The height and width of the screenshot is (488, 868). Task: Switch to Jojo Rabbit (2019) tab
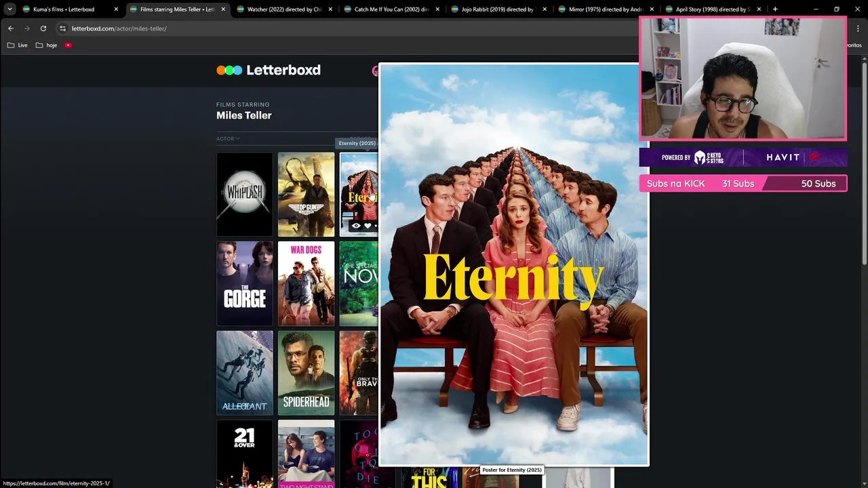pyautogui.click(x=498, y=9)
